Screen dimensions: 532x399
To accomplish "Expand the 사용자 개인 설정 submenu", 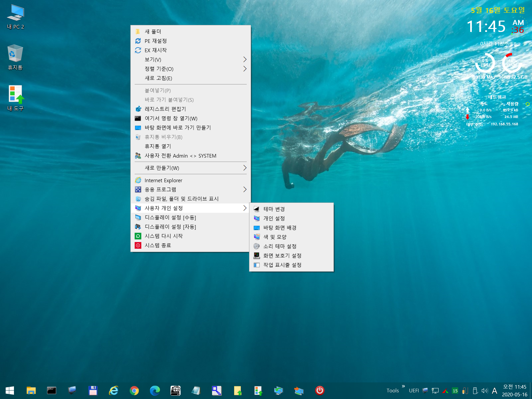I will pyautogui.click(x=191, y=208).
